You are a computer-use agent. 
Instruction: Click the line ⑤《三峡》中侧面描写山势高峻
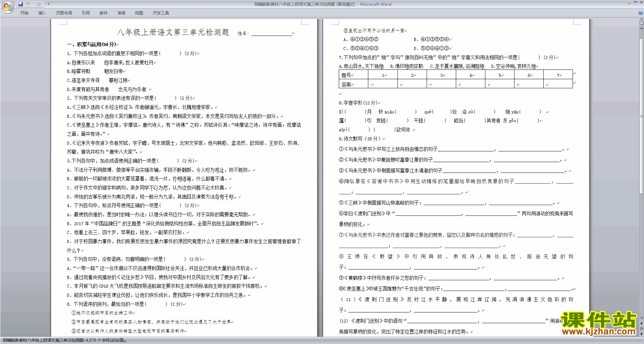pyautogui.click(x=447, y=203)
